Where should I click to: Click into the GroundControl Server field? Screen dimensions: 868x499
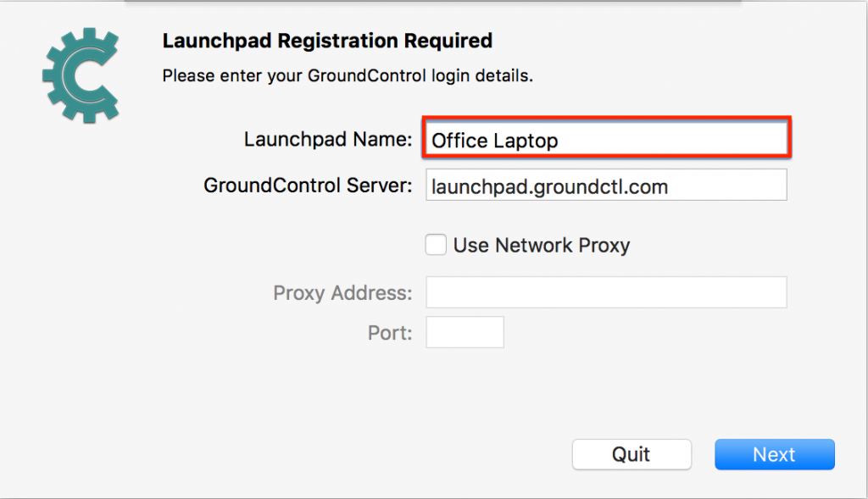(606, 185)
